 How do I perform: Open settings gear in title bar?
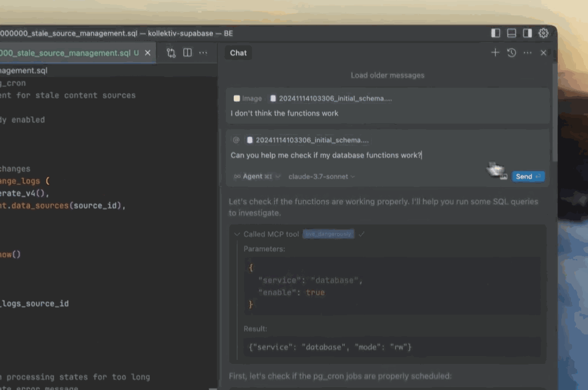click(x=543, y=33)
